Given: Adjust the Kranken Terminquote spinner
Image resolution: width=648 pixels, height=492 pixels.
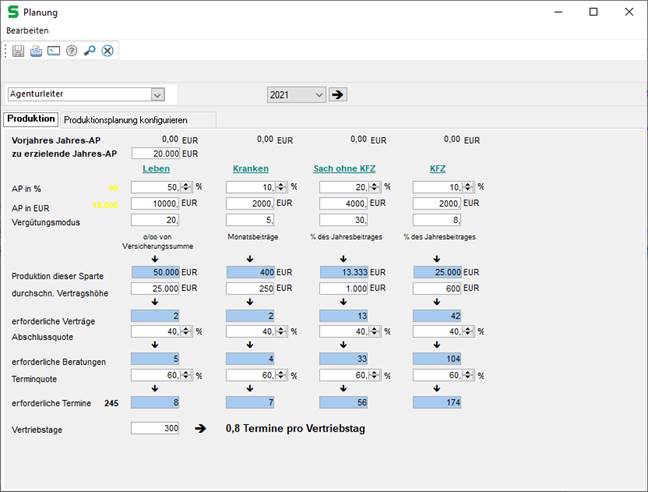Looking at the screenshot, I should point(279,375).
